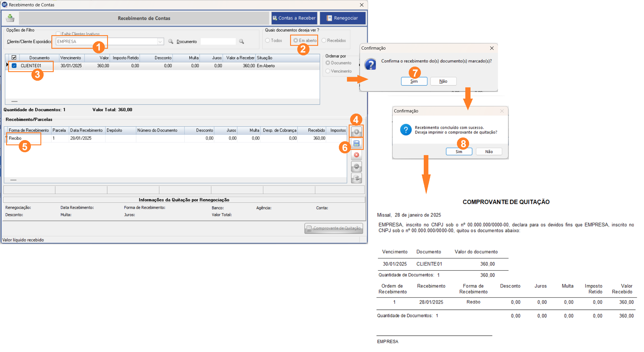Open Contas a Receber

294,18
